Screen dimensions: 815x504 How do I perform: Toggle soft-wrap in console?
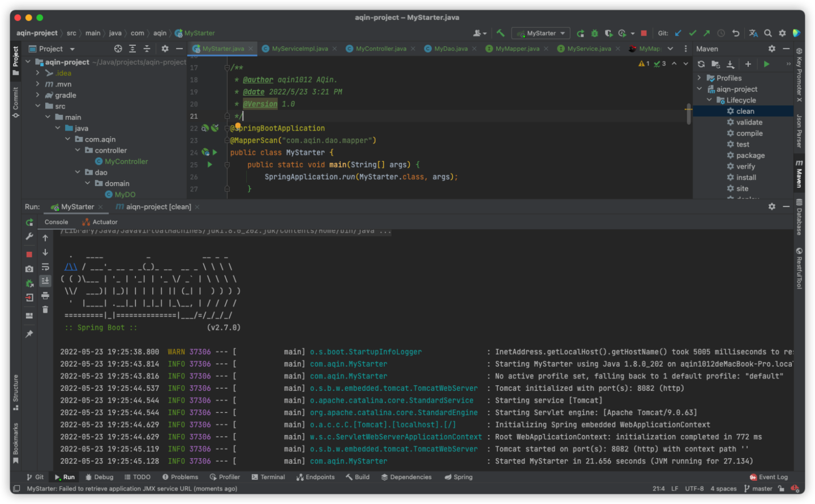point(45,266)
